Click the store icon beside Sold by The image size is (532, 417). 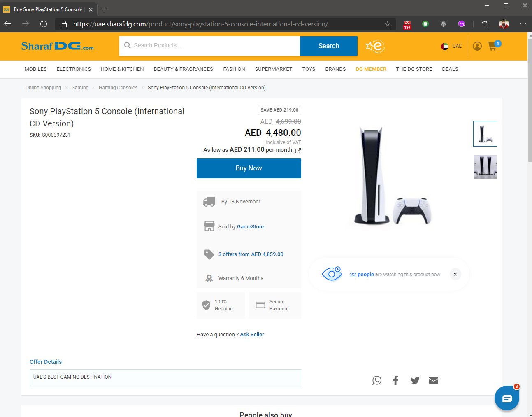(x=209, y=226)
